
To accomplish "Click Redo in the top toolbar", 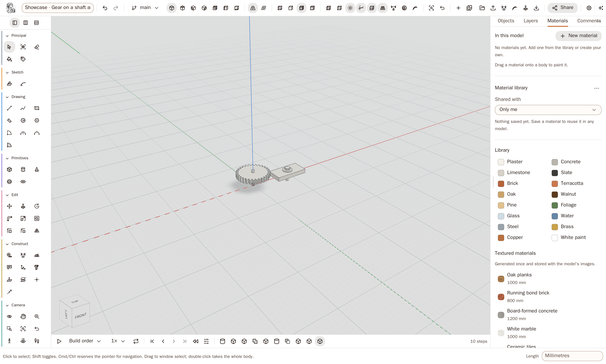I will click(116, 8).
